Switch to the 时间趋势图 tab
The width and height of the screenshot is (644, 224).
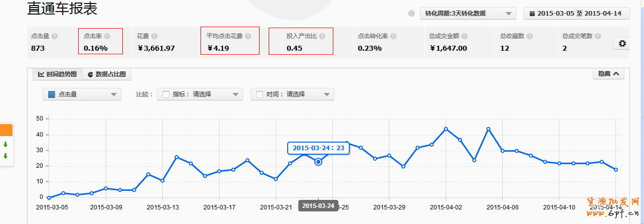click(x=57, y=74)
